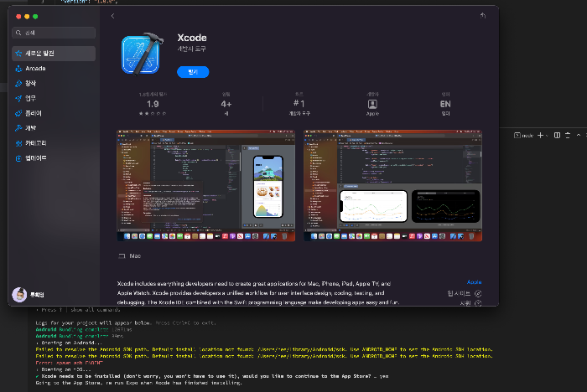Viewport: 587px width, 392px height.
Task: Click the split terminal icon in VS Code
Action: [x=557, y=136]
